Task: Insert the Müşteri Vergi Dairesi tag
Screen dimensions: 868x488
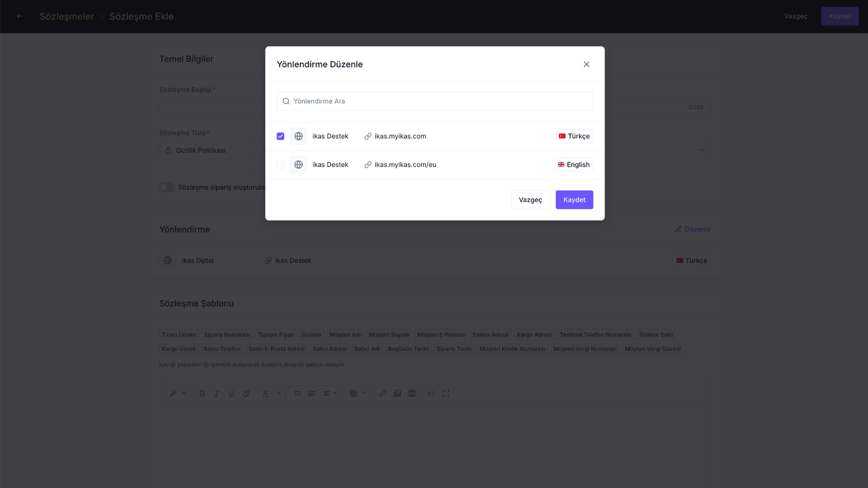Action: click(x=652, y=349)
